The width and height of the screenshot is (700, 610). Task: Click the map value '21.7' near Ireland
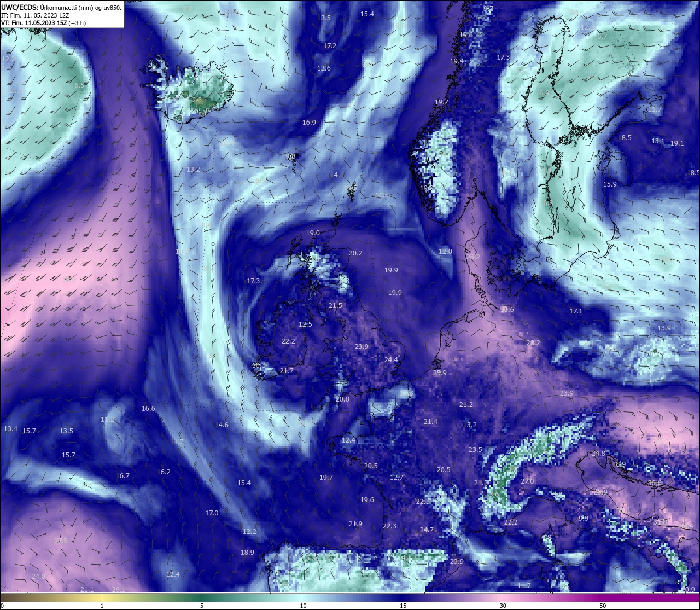287,371
